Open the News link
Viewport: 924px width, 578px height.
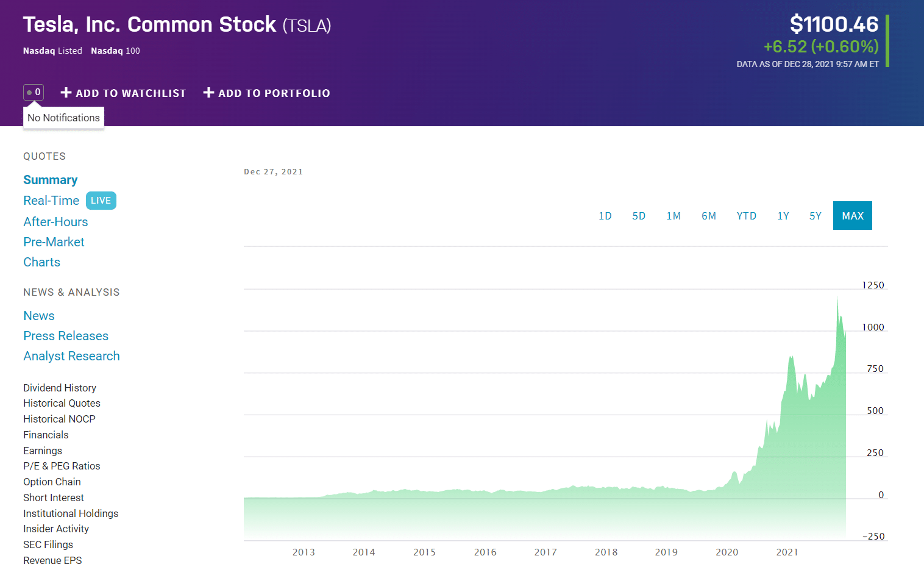(x=39, y=316)
